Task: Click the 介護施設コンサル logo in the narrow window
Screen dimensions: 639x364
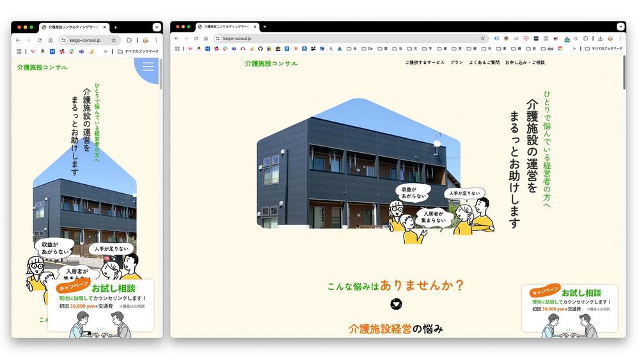Action: 42,67
